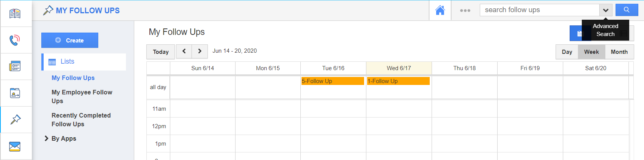The width and height of the screenshot is (644, 160).
Task: Open the address book sidebar icon
Action: 15,93
